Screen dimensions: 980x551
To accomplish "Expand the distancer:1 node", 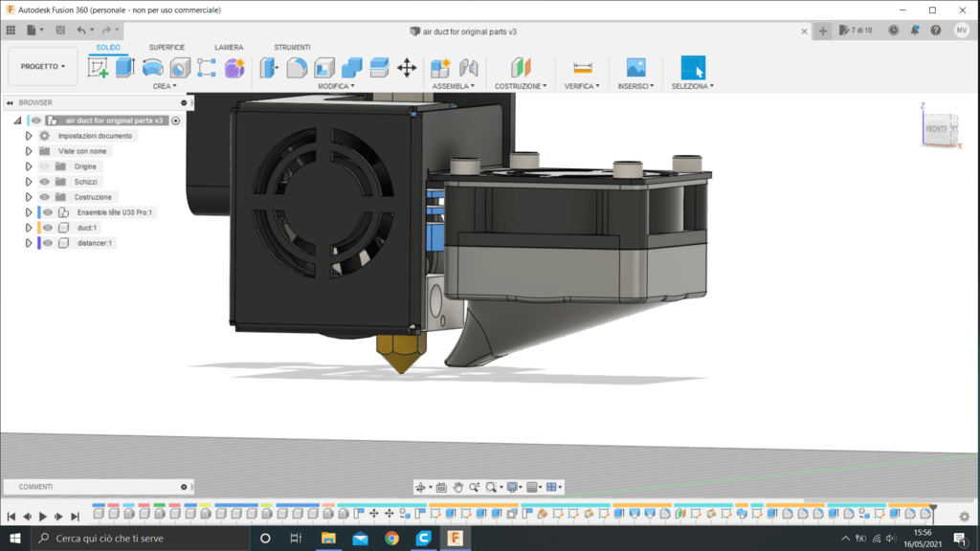I will [28, 243].
